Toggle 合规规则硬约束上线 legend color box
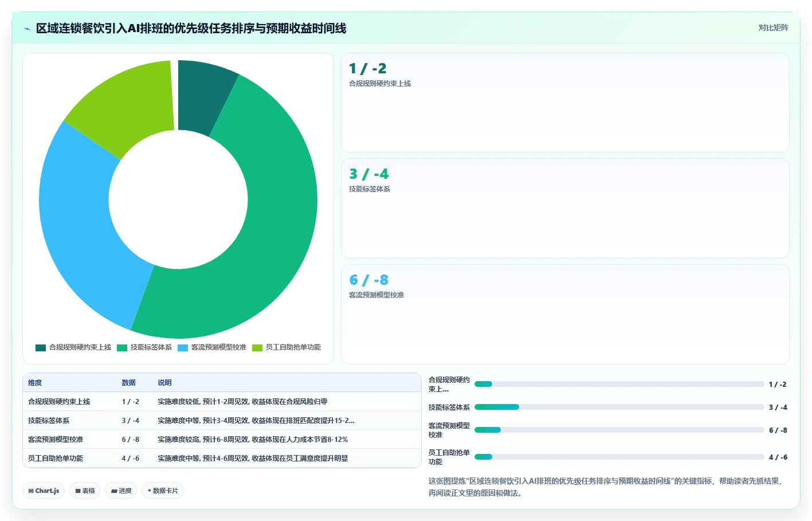812x521 pixels. click(41, 347)
